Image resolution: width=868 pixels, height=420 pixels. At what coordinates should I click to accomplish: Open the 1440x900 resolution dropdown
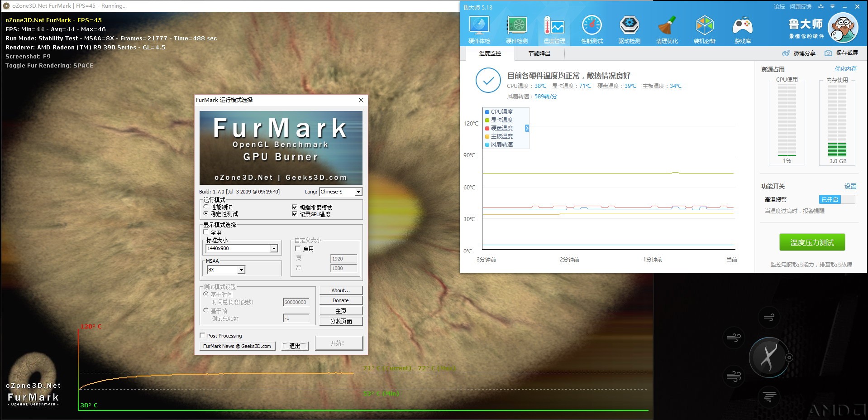click(x=242, y=248)
